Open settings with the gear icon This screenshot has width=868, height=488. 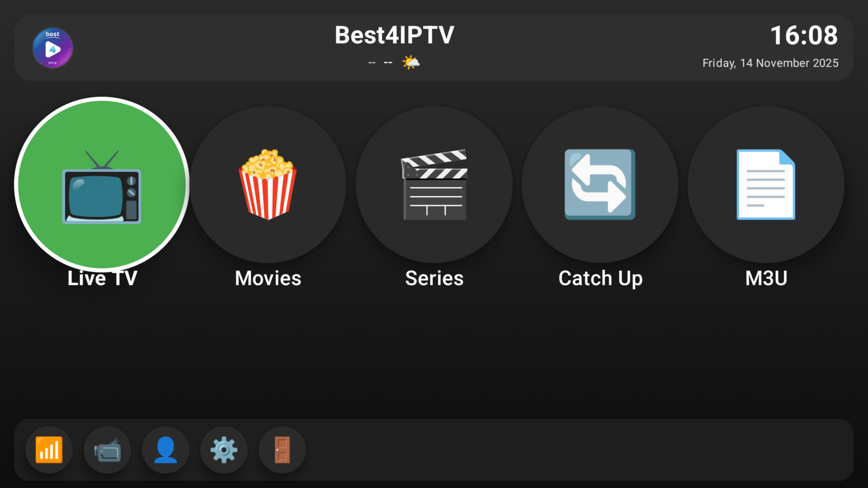(x=224, y=450)
